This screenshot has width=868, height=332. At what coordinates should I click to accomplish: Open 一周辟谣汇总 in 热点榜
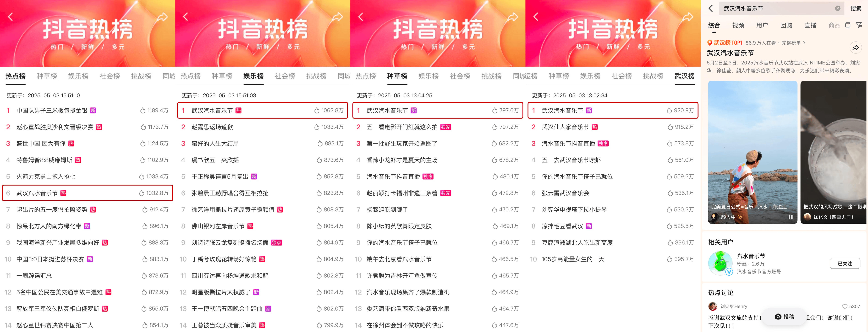[87, 276]
